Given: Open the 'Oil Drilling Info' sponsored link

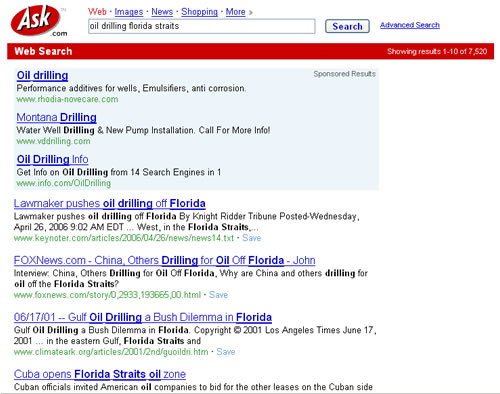Looking at the screenshot, I should click(52, 159).
